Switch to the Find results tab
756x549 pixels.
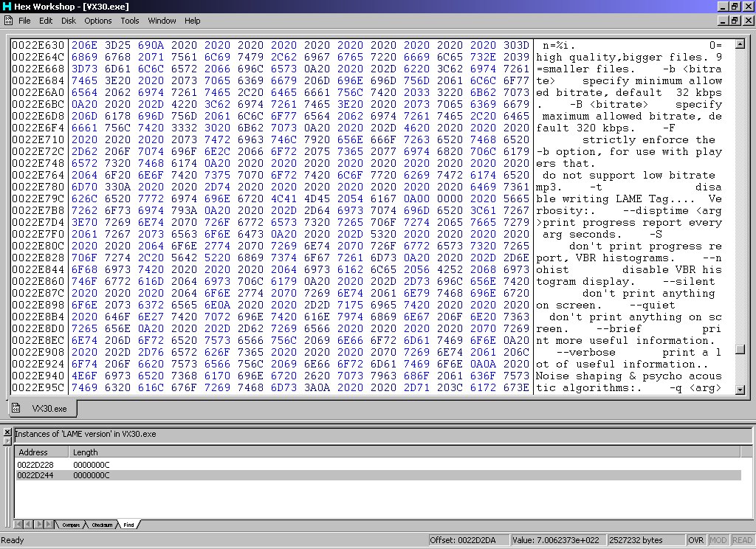tap(128, 525)
